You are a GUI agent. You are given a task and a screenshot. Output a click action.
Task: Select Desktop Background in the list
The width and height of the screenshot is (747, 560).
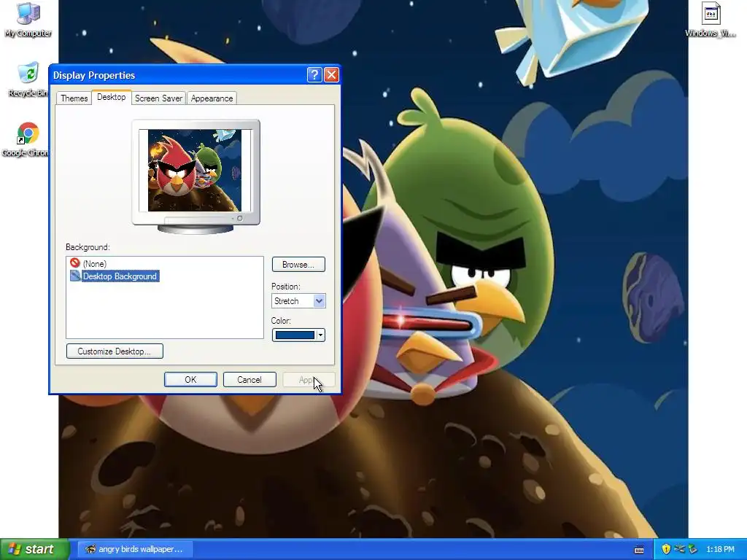pyautogui.click(x=120, y=276)
